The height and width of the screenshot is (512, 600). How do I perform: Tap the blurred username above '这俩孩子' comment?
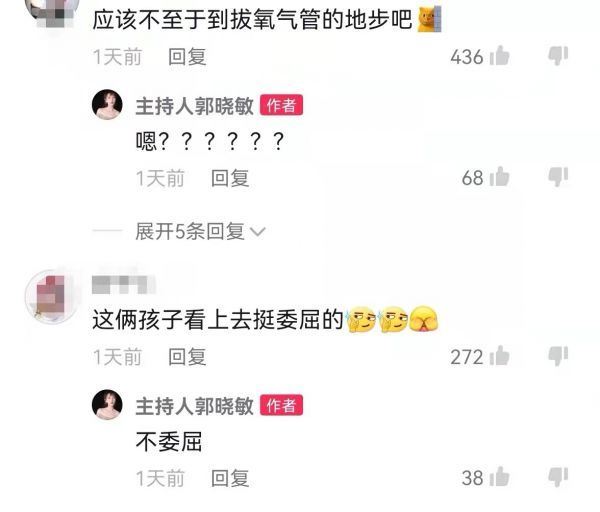[123, 284]
